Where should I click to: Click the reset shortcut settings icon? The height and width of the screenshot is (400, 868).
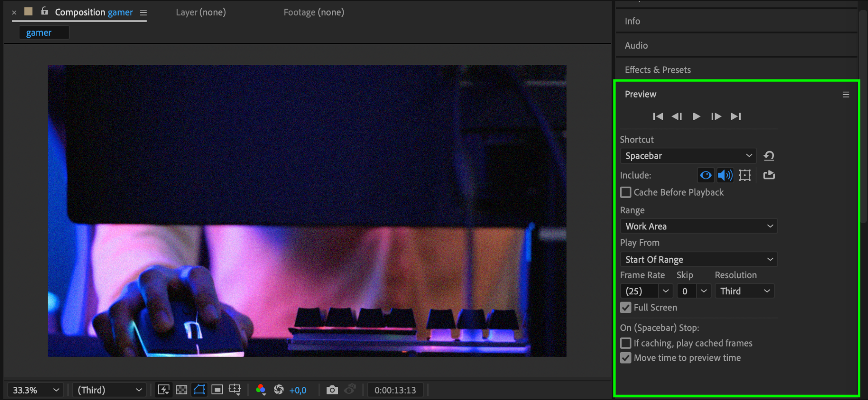769,156
